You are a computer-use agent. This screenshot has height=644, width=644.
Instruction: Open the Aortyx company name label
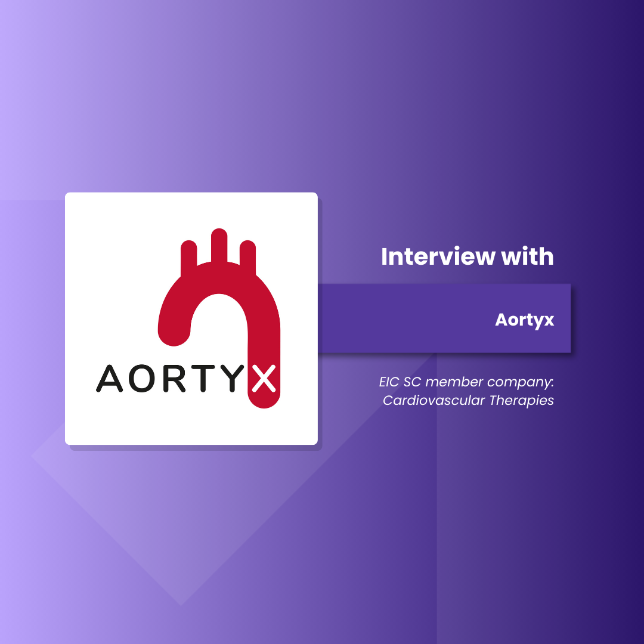(x=524, y=320)
